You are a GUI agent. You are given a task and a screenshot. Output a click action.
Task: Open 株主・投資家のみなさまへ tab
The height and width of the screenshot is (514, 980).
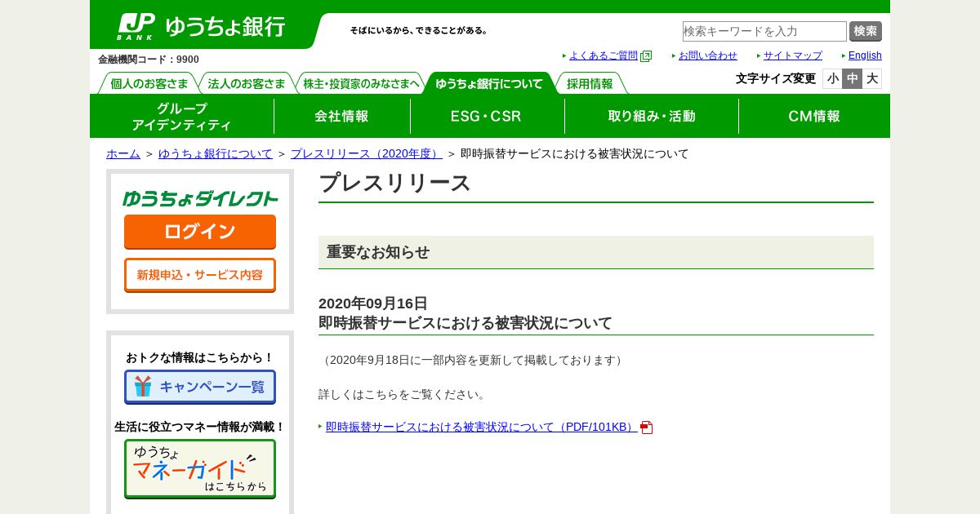point(361,84)
